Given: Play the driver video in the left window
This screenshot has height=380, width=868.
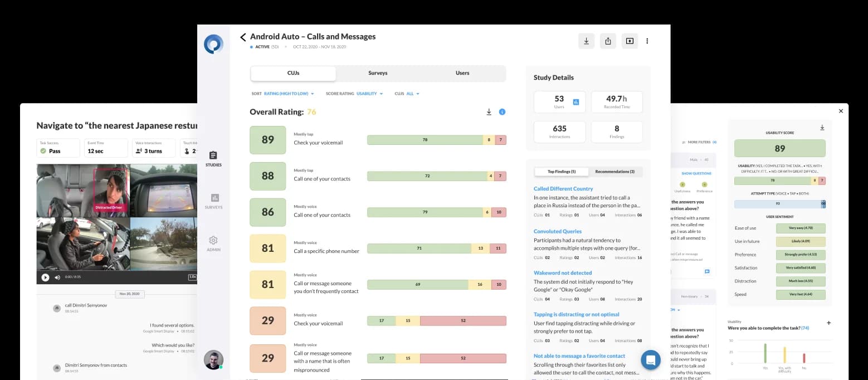Looking at the screenshot, I should coord(45,277).
